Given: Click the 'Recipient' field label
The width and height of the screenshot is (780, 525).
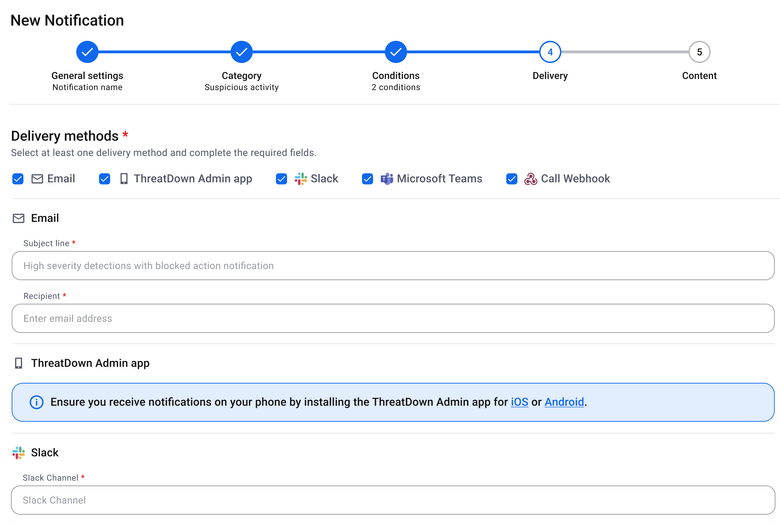Looking at the screenshot, I should point(42,296).
